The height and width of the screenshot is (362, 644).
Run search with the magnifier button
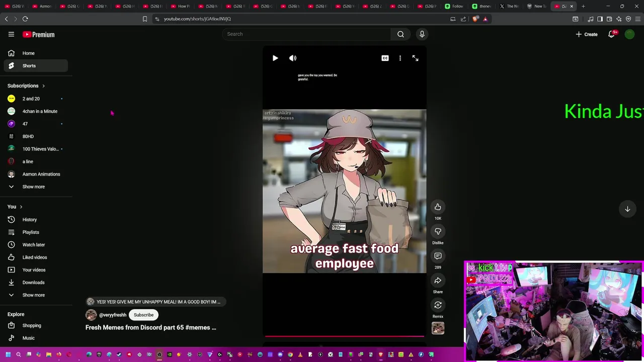tap(400, 34)
